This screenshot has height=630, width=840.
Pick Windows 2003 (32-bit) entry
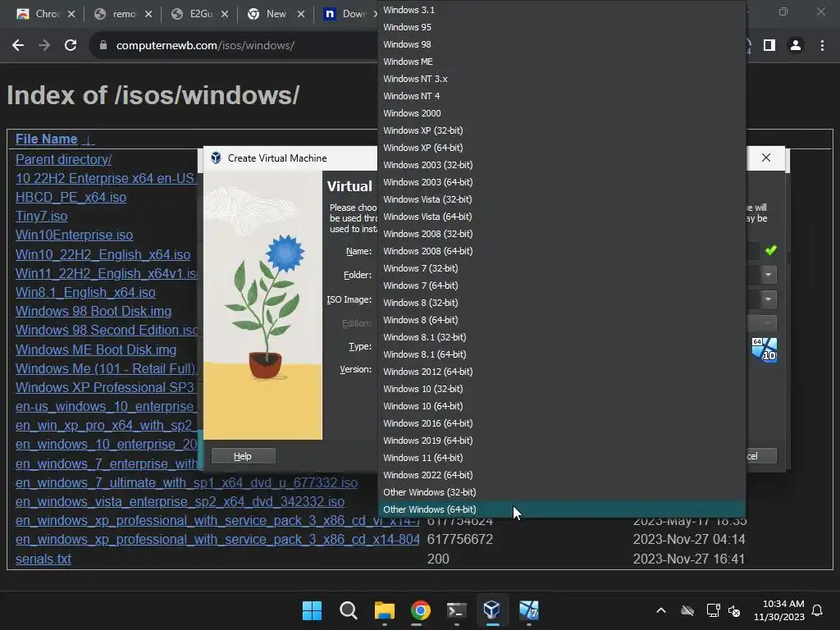[x=561, y=164]
